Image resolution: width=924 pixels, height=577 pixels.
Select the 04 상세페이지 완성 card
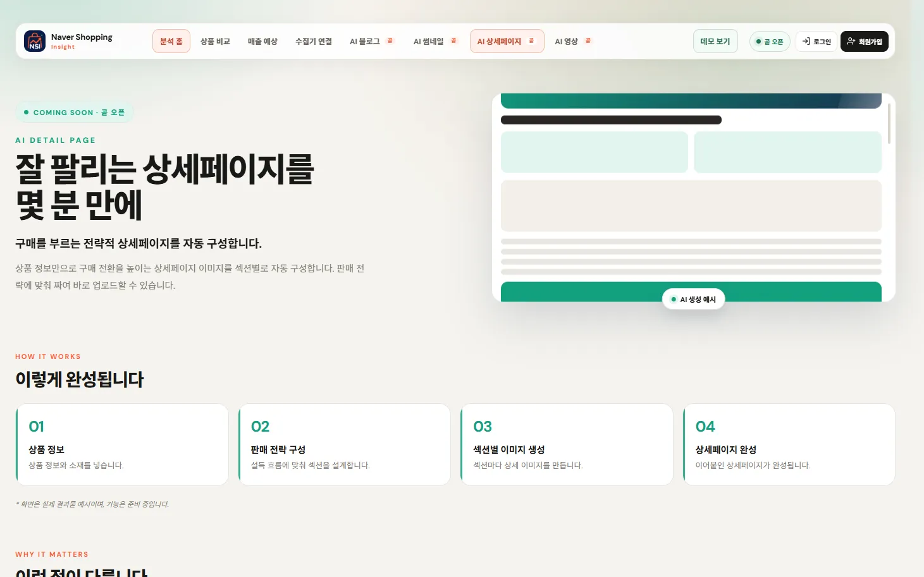pyautogui.click(x=789, y=445)
